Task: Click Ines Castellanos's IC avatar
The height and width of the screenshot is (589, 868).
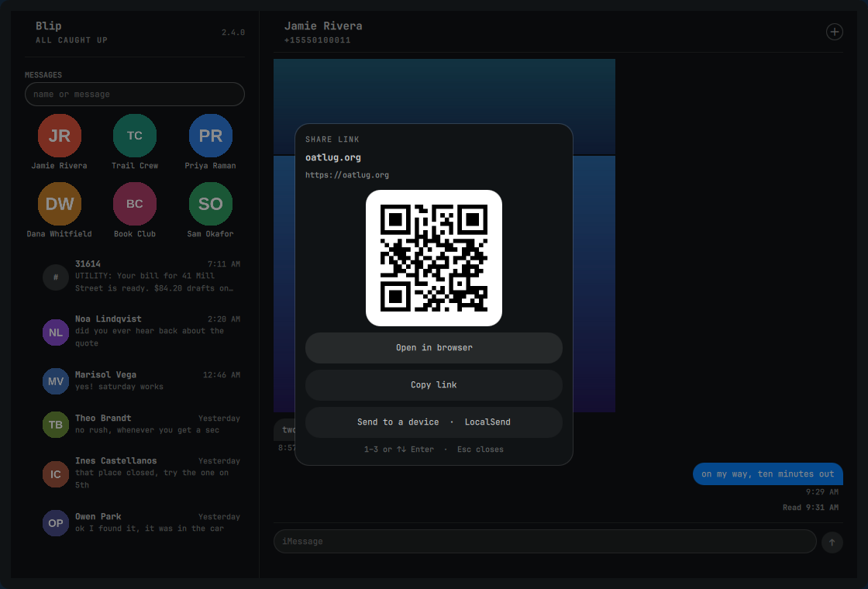Action: click(55, 474)
